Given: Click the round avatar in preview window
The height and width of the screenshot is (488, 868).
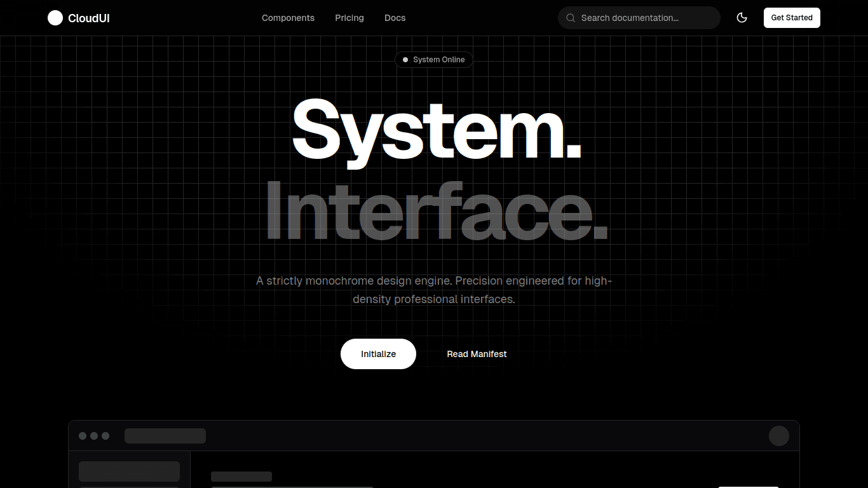Looking at the screenshot, I should [778, 436].
